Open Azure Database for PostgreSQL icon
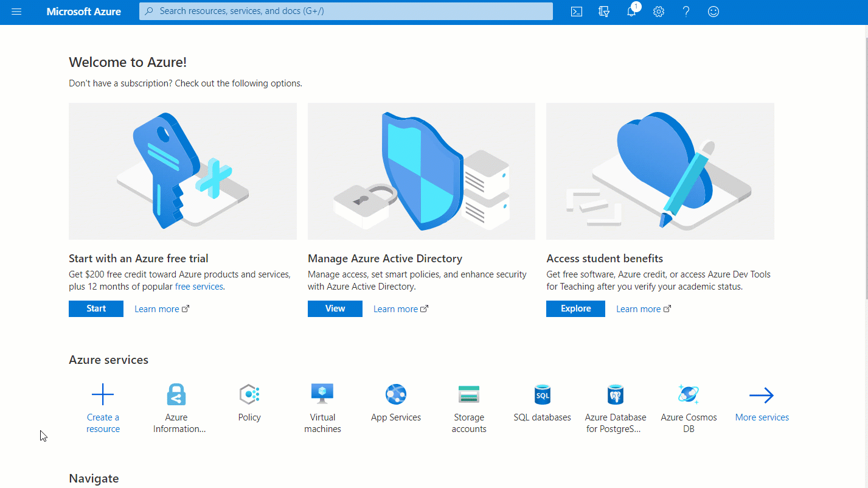This screenshot has height=488, width=868. (x=616, y=394)
